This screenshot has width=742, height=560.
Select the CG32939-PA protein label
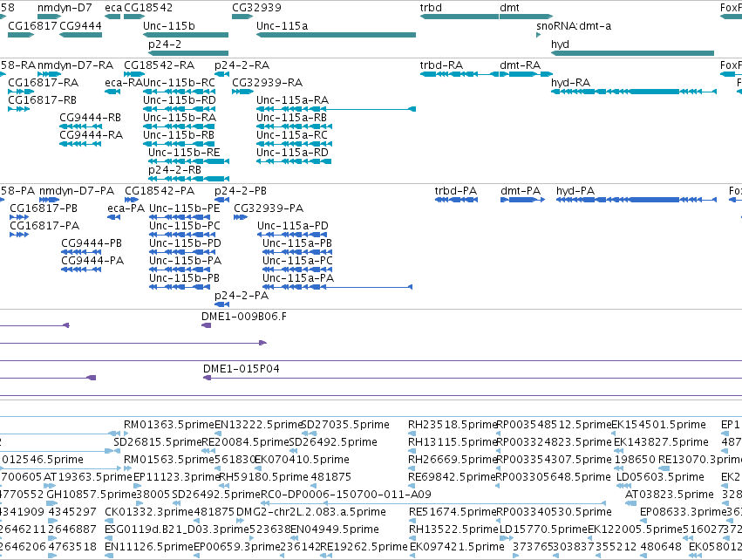coord(269,208)
